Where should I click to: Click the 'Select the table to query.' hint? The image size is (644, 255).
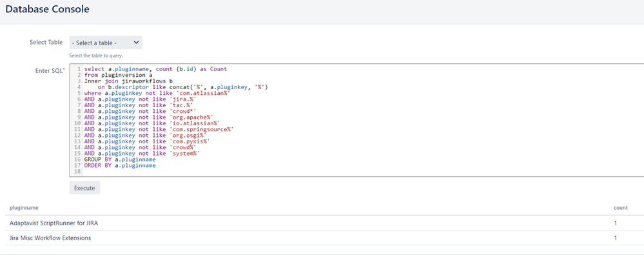(96, 56)
